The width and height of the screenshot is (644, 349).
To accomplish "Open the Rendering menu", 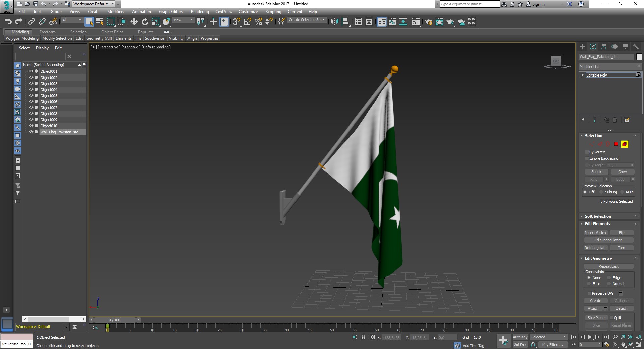I will [x=200, y=12].
